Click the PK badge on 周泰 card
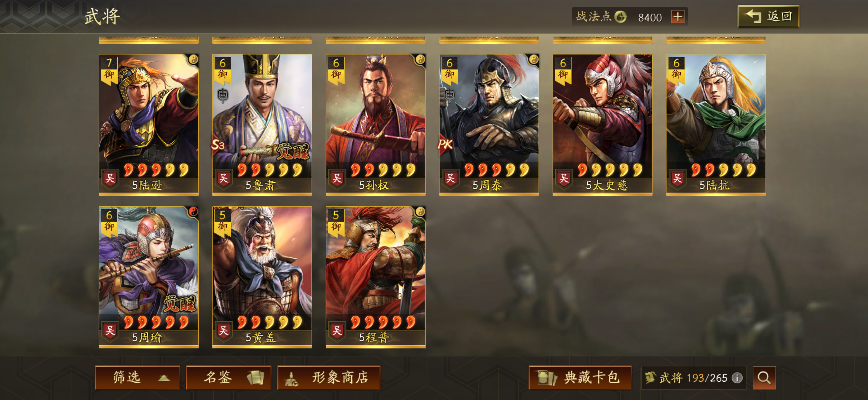The image size is (868, 400). (x=445, y=144)
